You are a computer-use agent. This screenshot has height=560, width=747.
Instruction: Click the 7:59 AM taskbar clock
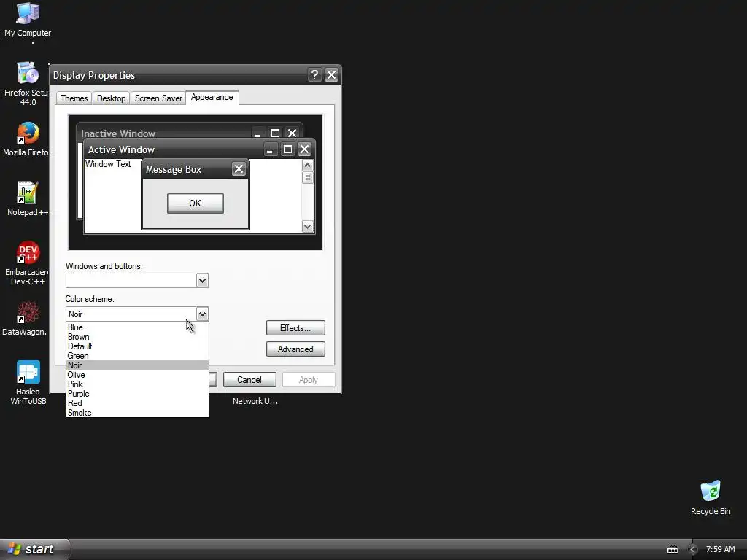point(720,550)
